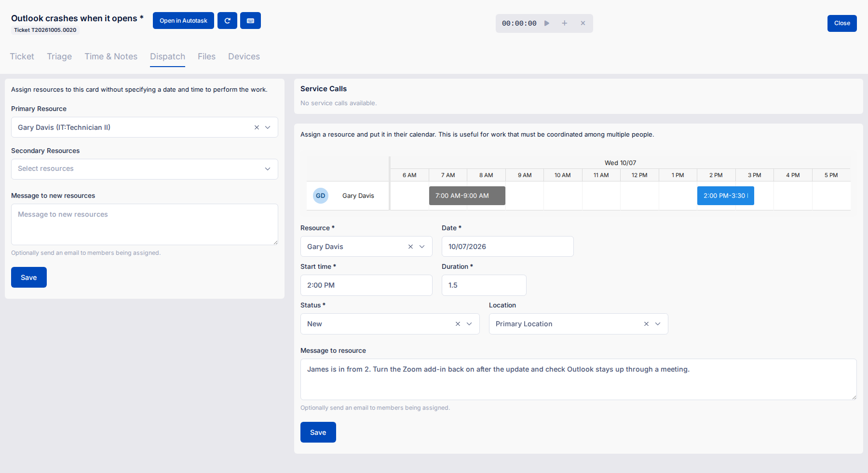Image resolution: width=868 pixels, height=473 pixels.
Task: Click the GD avatar in the calendar row
Action: coord(321,195)
